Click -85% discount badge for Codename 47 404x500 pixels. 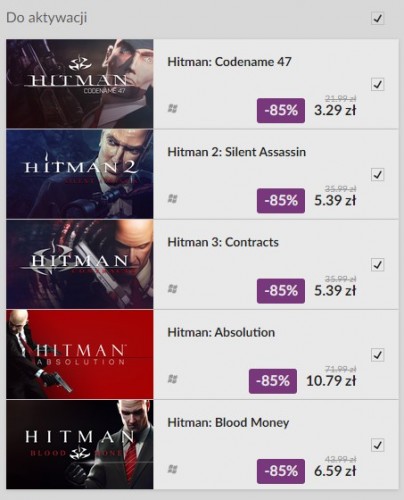[281, 110]
